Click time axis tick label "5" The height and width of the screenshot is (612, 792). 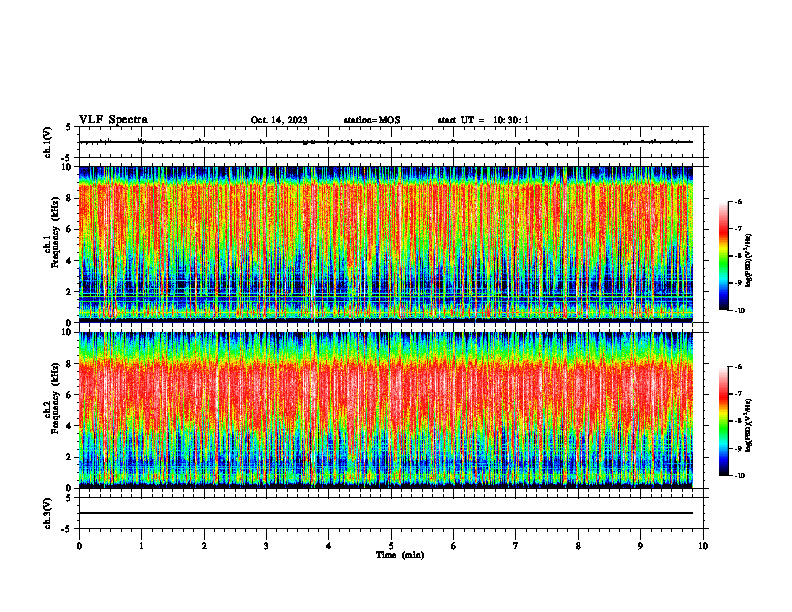tap(391, 546)
